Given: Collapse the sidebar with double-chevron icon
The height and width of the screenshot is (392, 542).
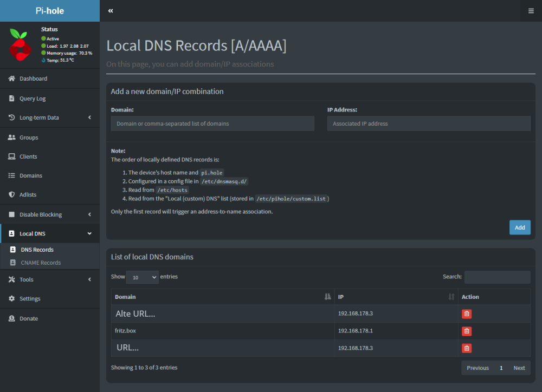Looking at the screenshot, I should tap(111, 11).
